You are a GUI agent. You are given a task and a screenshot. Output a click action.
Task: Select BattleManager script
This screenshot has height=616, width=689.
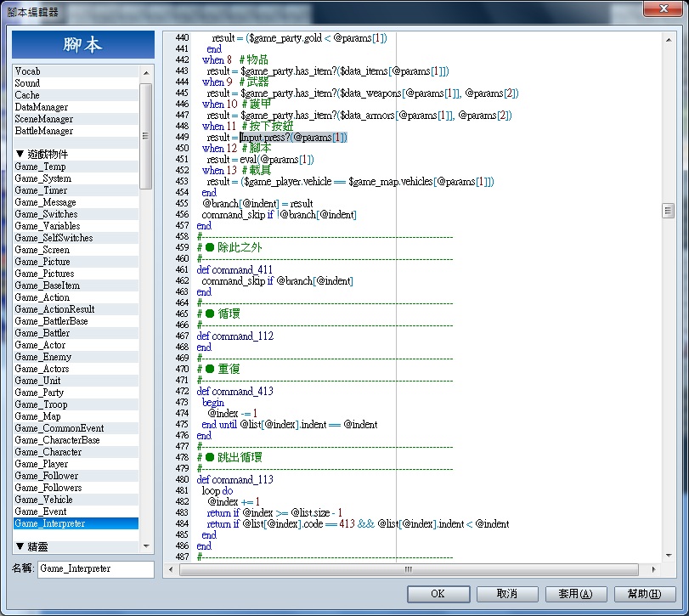click(x=76, y=131)
